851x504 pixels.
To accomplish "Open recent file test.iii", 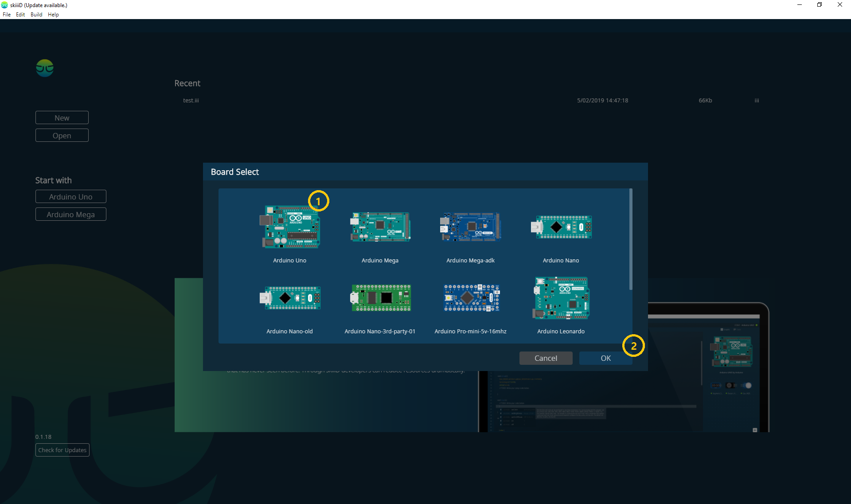I will click(x=191, y=101).
